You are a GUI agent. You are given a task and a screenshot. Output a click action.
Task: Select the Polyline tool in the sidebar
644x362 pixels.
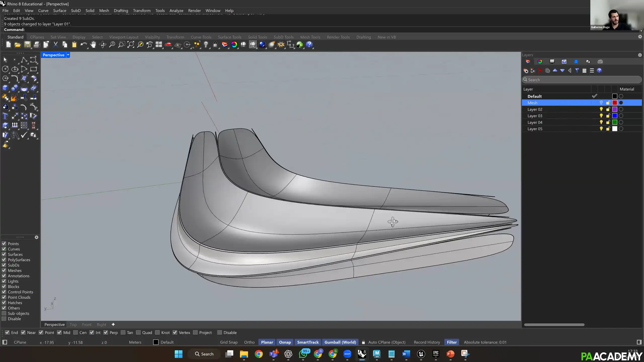[24, 60]
